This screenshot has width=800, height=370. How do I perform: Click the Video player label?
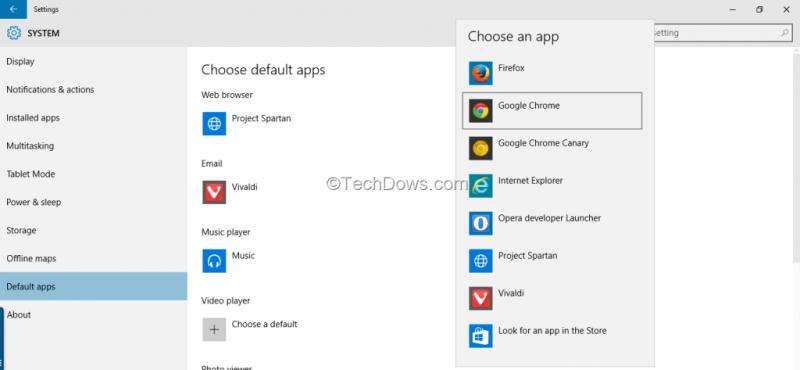pos(226,301)
